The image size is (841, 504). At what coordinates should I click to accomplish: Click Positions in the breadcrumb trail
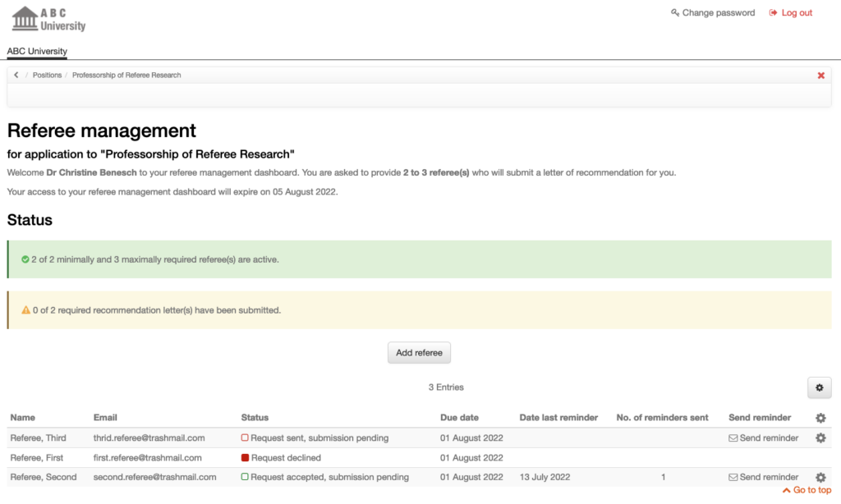coord(47,75)
